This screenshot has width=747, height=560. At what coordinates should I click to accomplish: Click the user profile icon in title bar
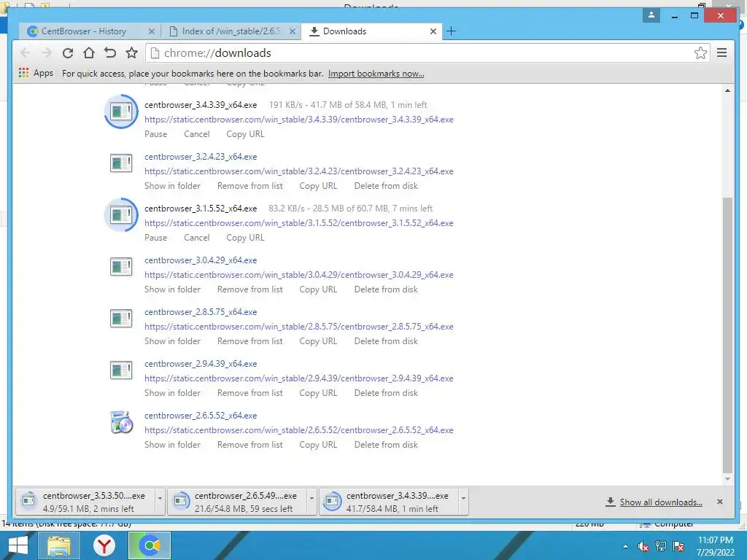[x=651, y=15]
